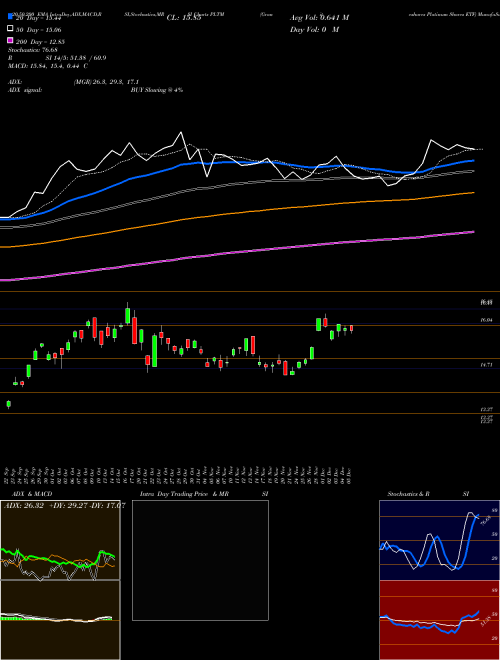Click the ADX '(MGR) 26.3, 29.3, 17.1' values
This screenshot has width=500, height=660.
(x=106, y=82)
